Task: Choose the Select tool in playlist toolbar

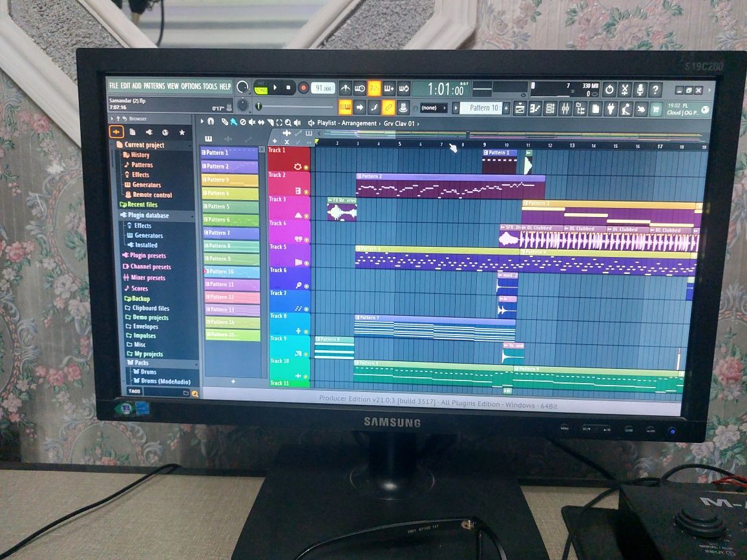Action: tap(279, 122)
